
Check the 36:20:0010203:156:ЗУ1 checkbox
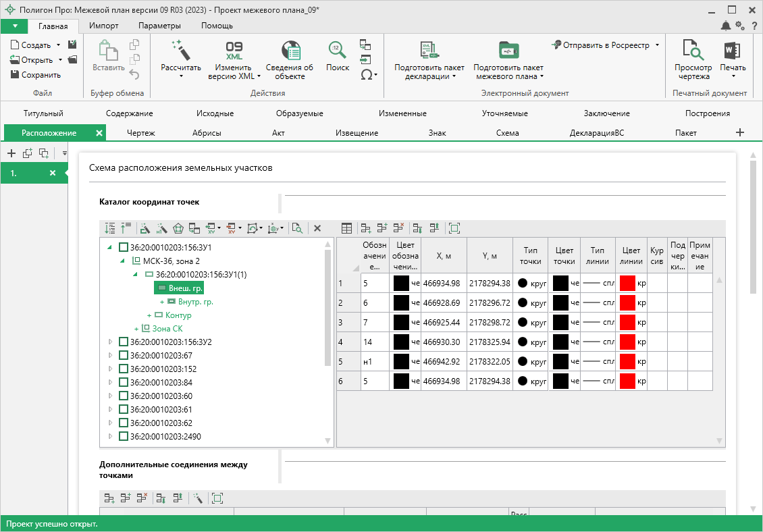pos(123,246)
